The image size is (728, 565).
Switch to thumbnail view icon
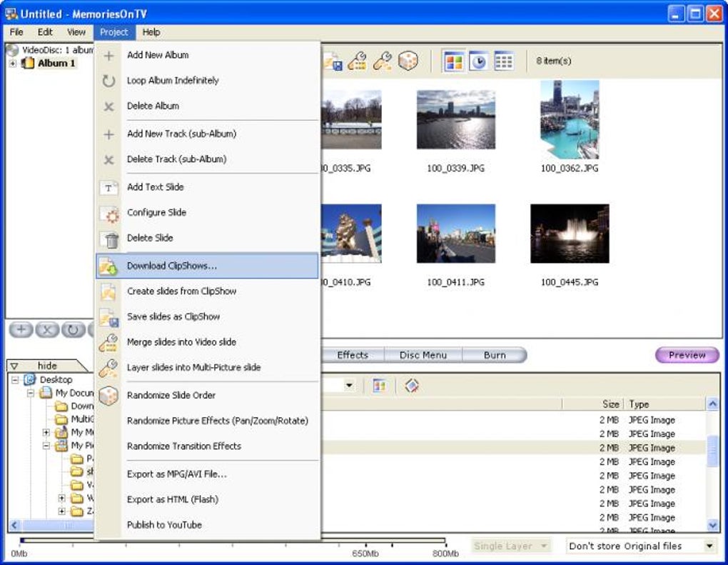pyautogui.click(x=453, y=61)
